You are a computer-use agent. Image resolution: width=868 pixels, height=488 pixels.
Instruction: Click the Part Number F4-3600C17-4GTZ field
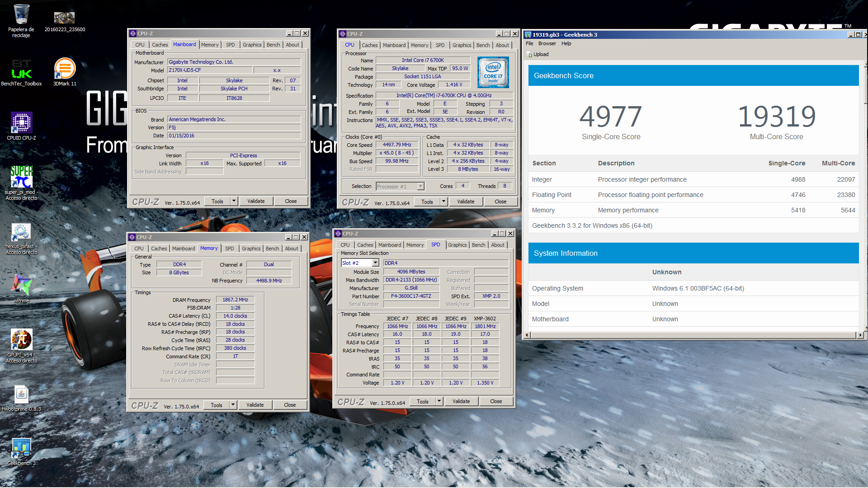click(411, 296)
